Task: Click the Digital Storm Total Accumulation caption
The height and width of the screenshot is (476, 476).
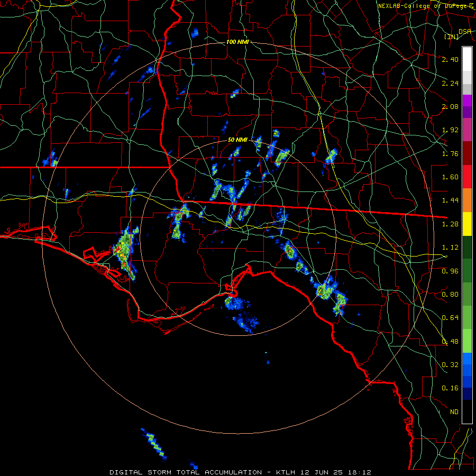Action: point(240,472)
